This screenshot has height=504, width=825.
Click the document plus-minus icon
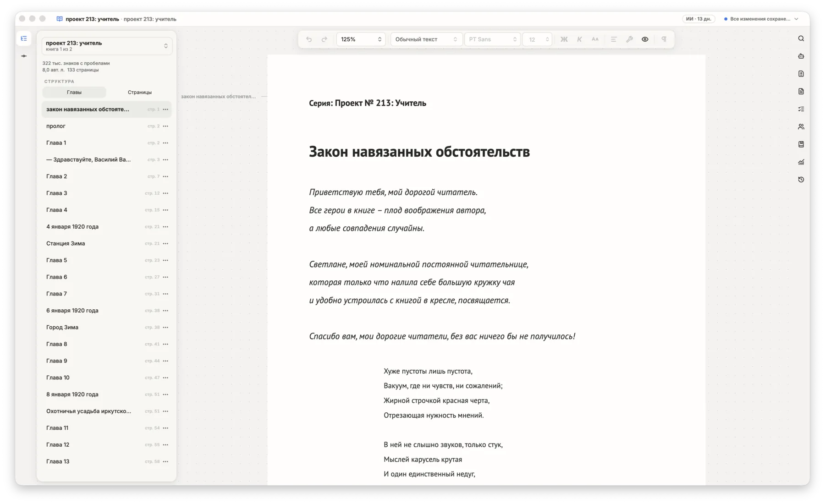coord(801,74)
